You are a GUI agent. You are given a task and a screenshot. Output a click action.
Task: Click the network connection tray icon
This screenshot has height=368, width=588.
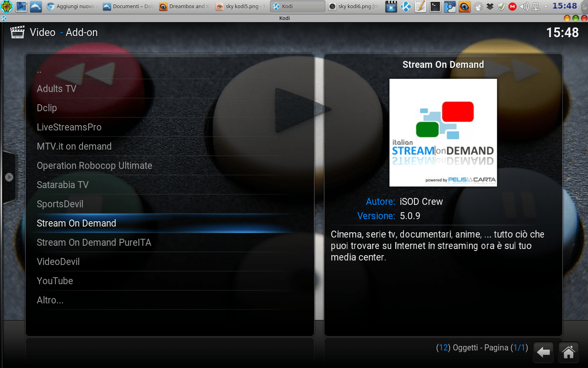click(536, 7)
